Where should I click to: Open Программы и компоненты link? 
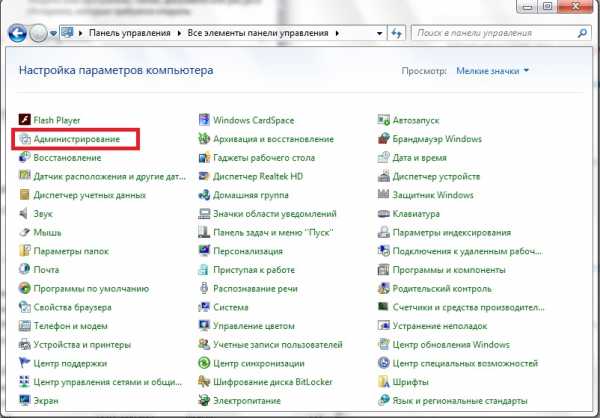449,270
